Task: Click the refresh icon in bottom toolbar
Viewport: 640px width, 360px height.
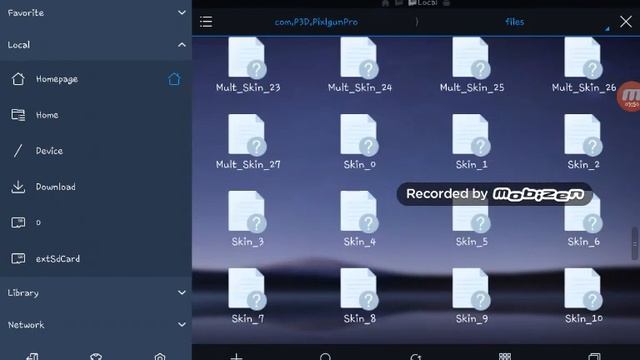Action: pyautogui.click(x=416, y=356)
